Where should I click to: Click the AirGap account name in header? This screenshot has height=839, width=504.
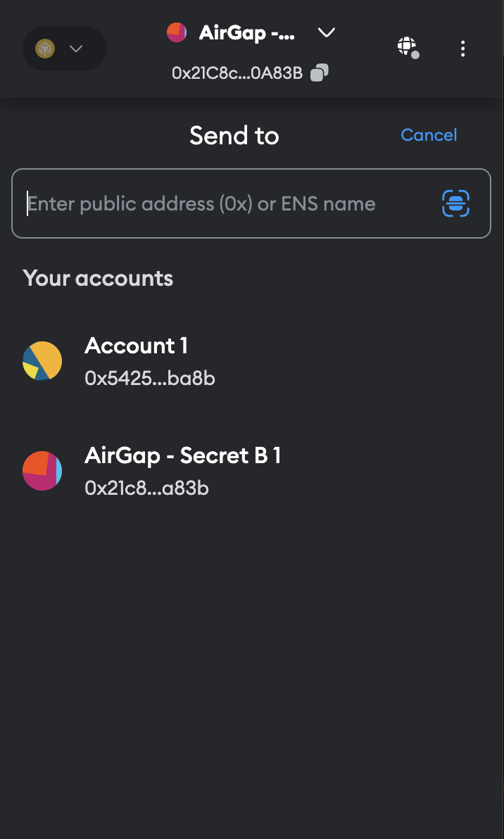[246, 32]
